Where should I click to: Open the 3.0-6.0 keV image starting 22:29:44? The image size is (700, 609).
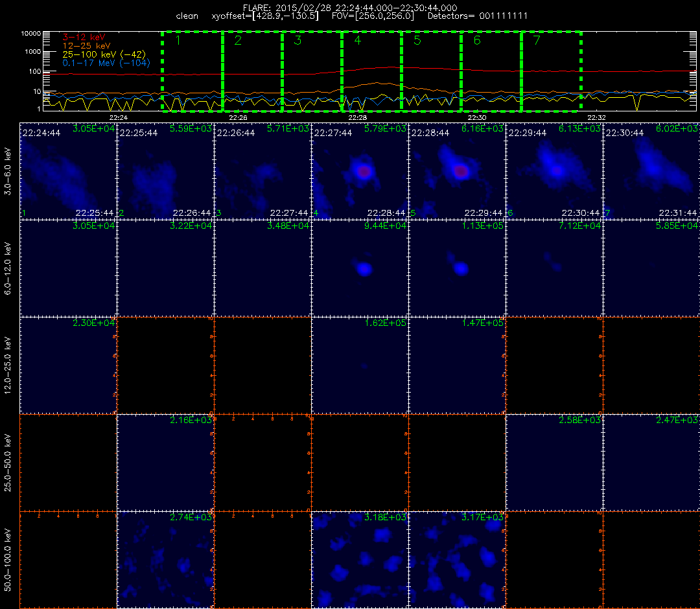click(554, 171)
